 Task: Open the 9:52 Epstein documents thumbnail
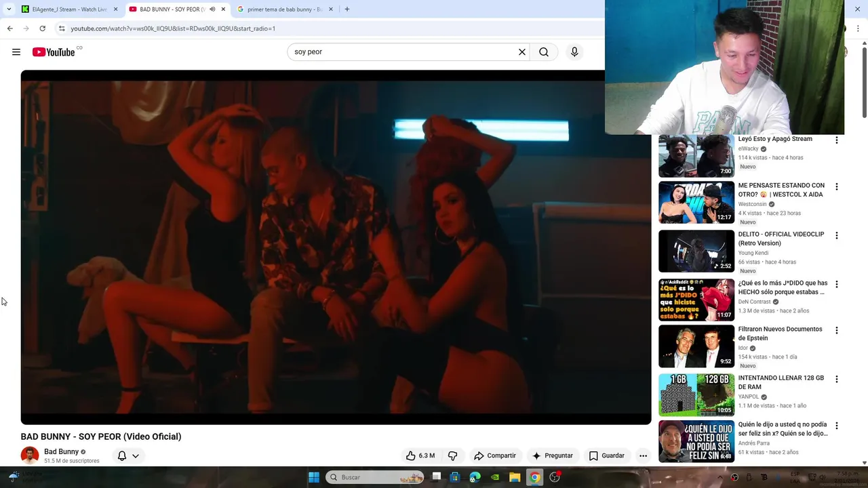(x=696, y=346)
